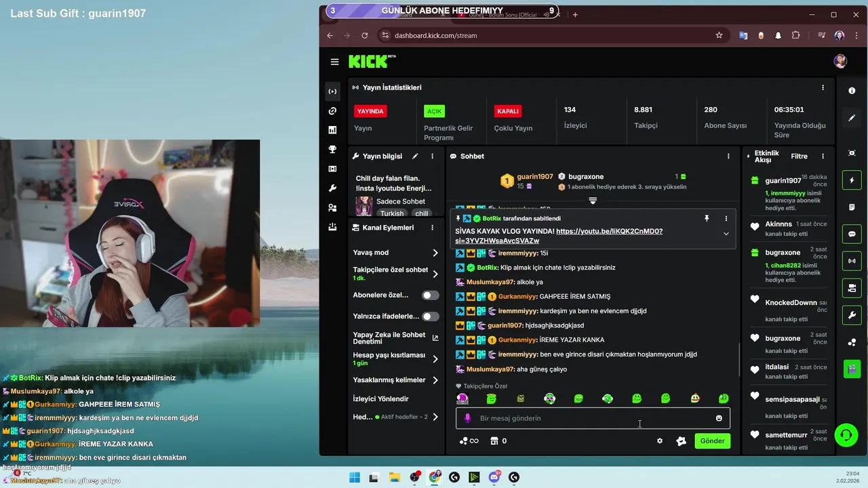
Task: Click the Turkish tag
Action: tap(392, 213)
